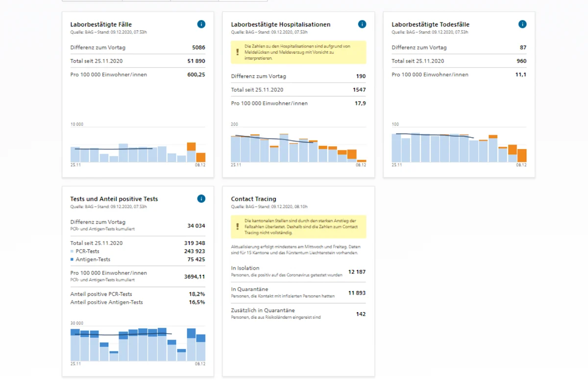This screenshot has height=392, width=588.
Task: Click value '12 187' In Isolation
Action: (x=357, y=271)
